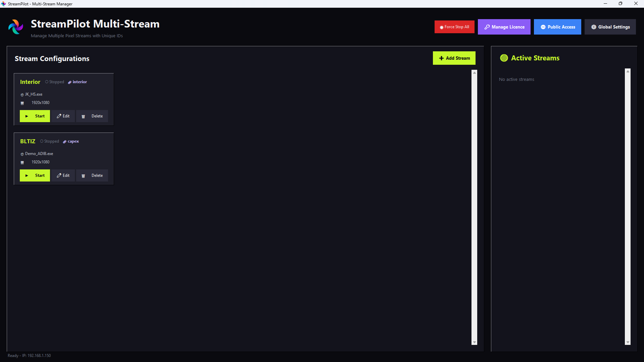Viewport: 644px width, 362px height.
Task: Click the Active Streams scrollbar down arrow
Action: 628,342
